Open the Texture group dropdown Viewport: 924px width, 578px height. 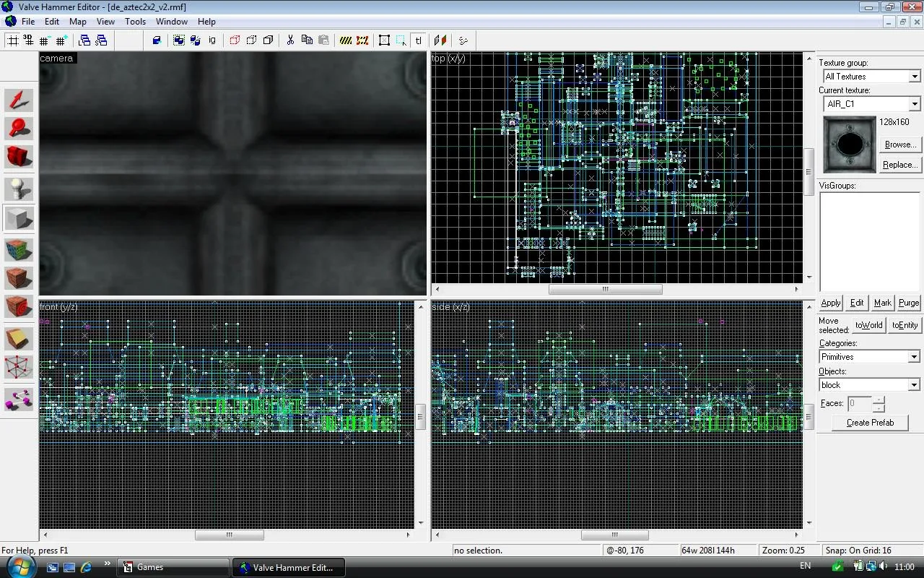point(914,77)
